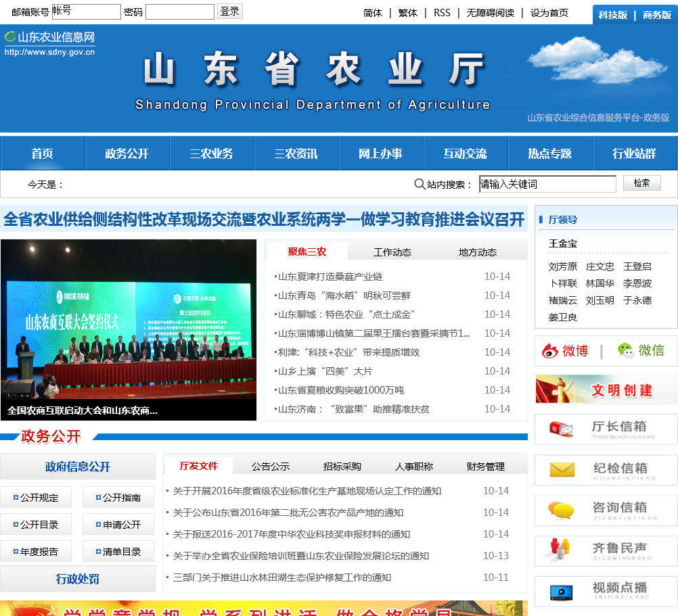Open the 行业站群 navigation menu
678x616 pixels.
pyautogui.click(x=634, y=153)
